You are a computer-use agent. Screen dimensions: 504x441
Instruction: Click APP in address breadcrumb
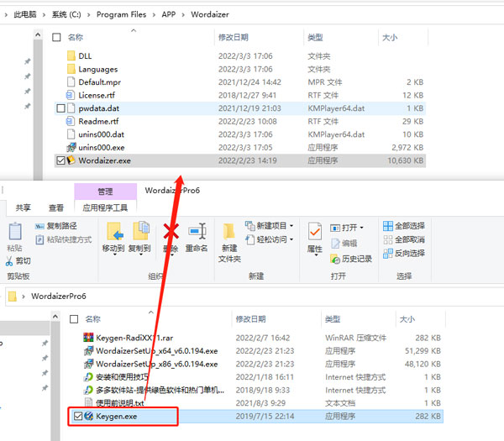(x=169, y=14)
